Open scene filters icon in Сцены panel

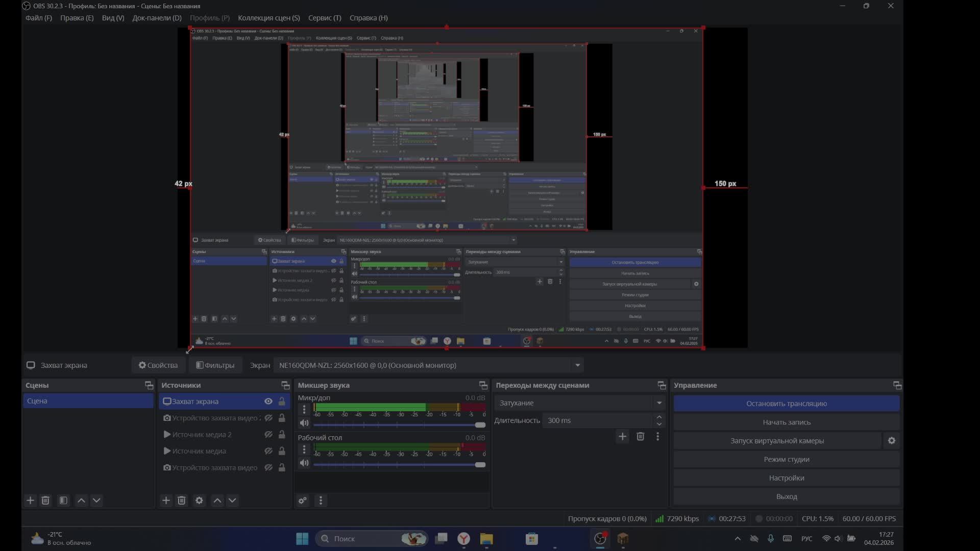(63, 500)
